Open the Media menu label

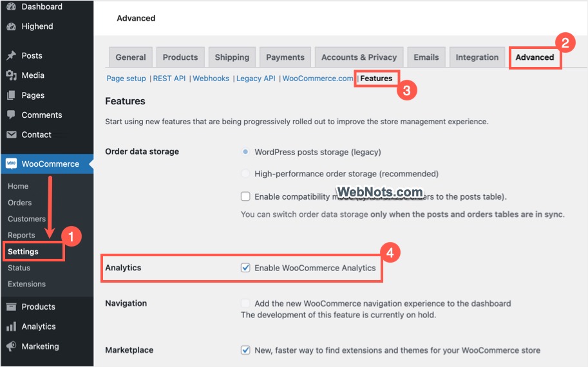[x=33, y=75]
